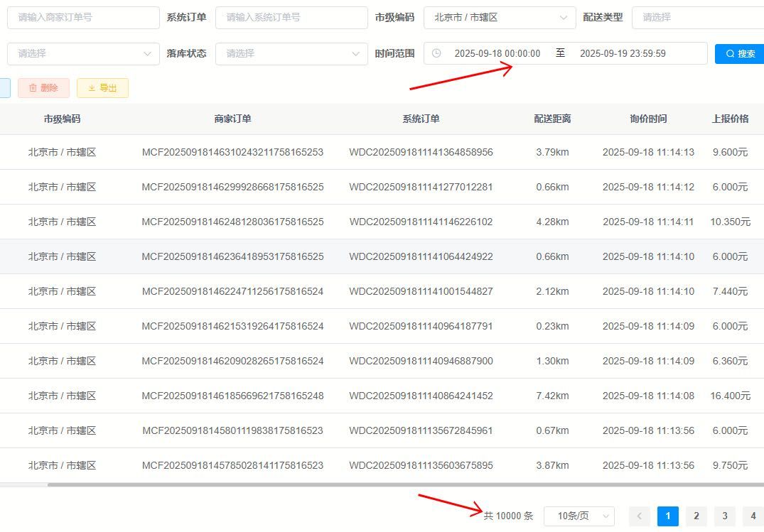Click system order WDC2025091811141064424922
The height and width of the screenshot is (532, 764).
421,256
